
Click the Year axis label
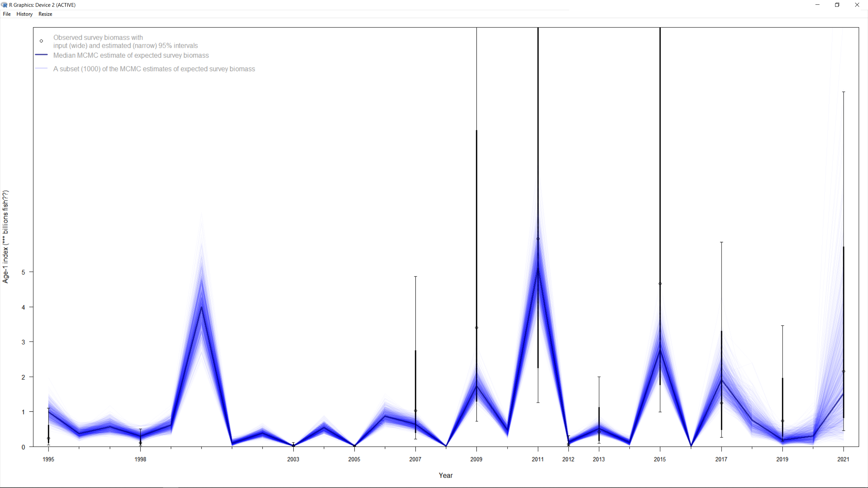446,475
